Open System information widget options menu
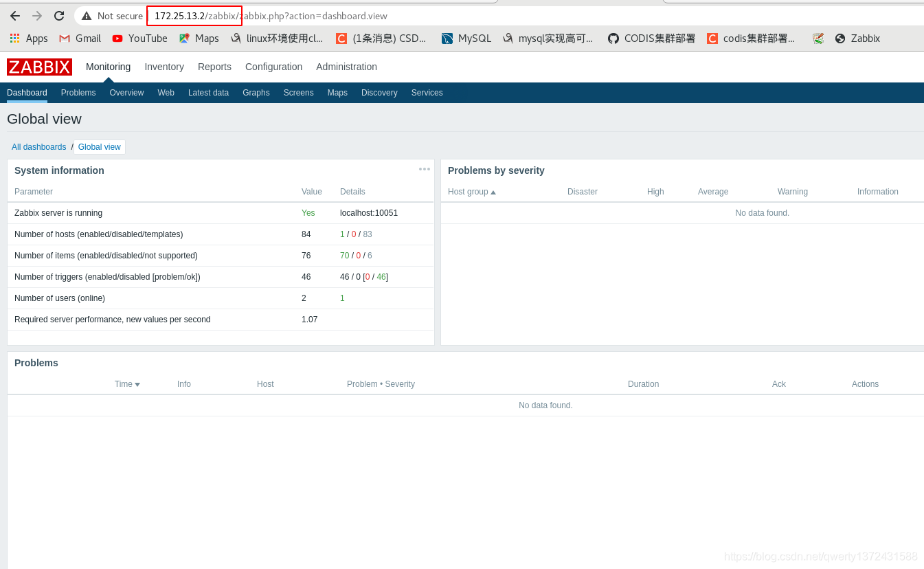 pyautogui.click(x=425, y=169)
